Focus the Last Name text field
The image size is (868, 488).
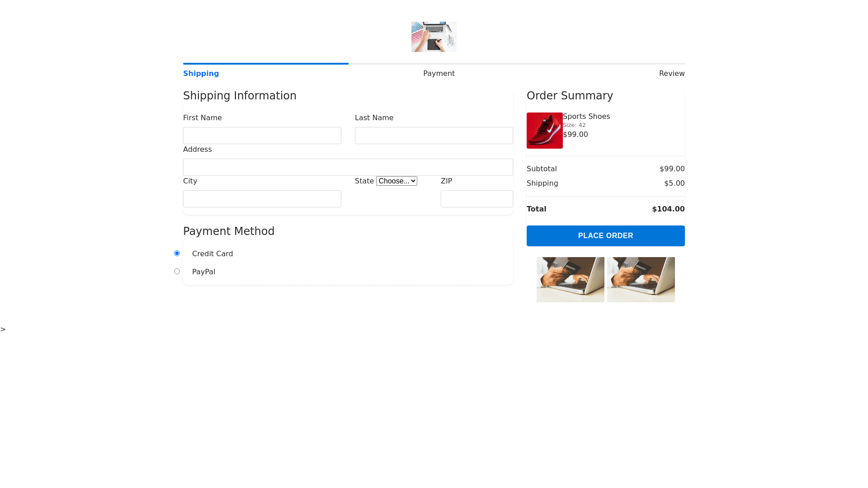tap(434, 136)
